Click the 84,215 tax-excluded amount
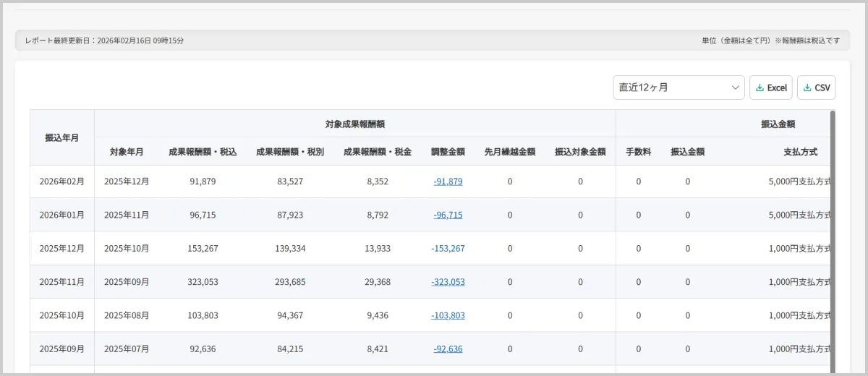The width and height of the screenshot is (868, 376). pos(290,349)
